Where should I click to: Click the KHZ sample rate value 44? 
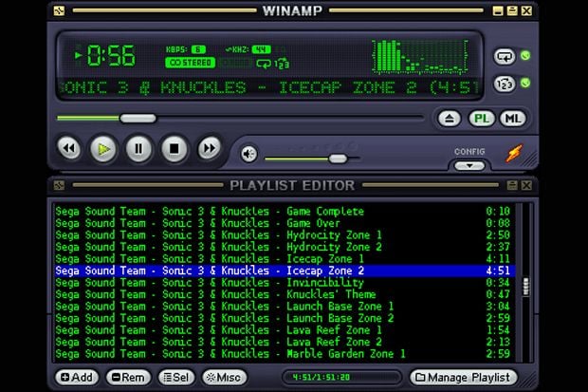[x=262, y=49]
